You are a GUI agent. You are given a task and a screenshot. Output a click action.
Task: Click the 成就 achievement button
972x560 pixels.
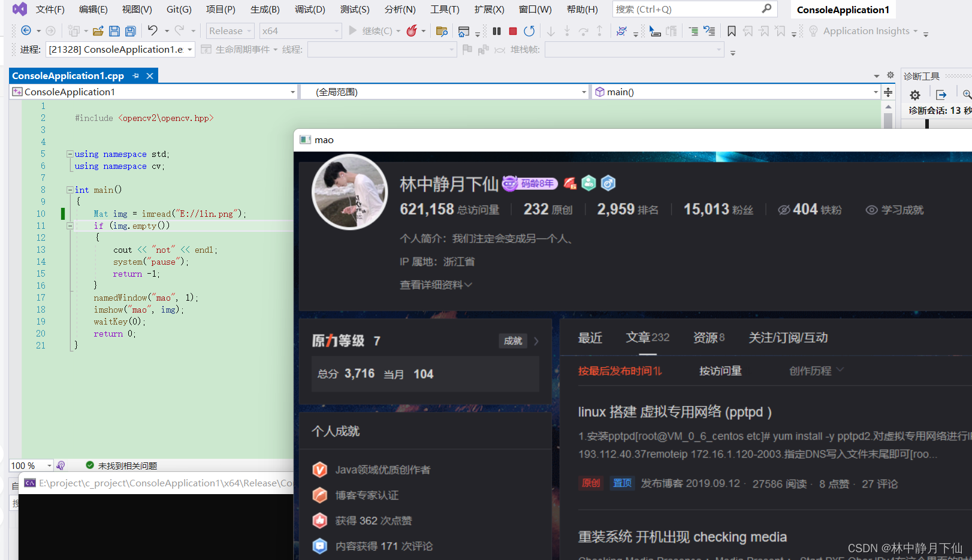(x=513, y=341)
